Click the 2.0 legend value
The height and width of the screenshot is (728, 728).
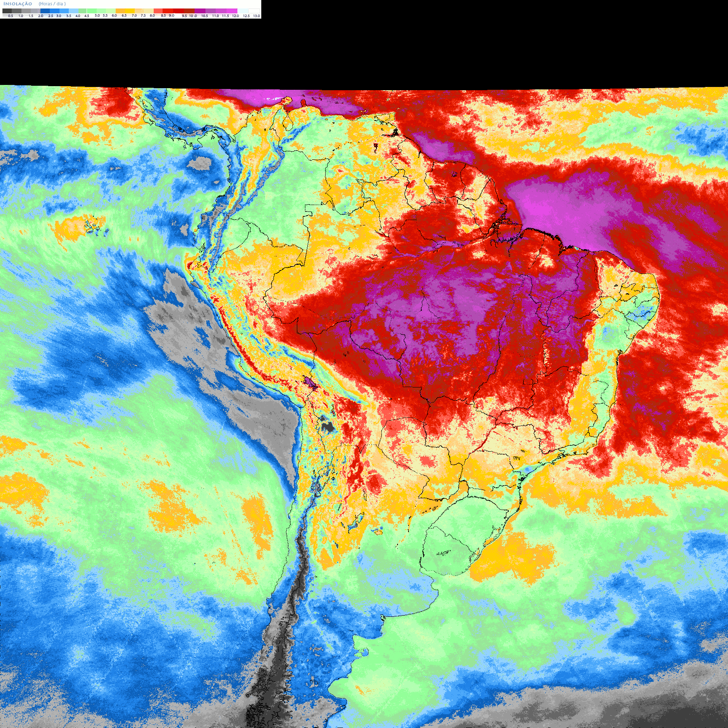41,16
